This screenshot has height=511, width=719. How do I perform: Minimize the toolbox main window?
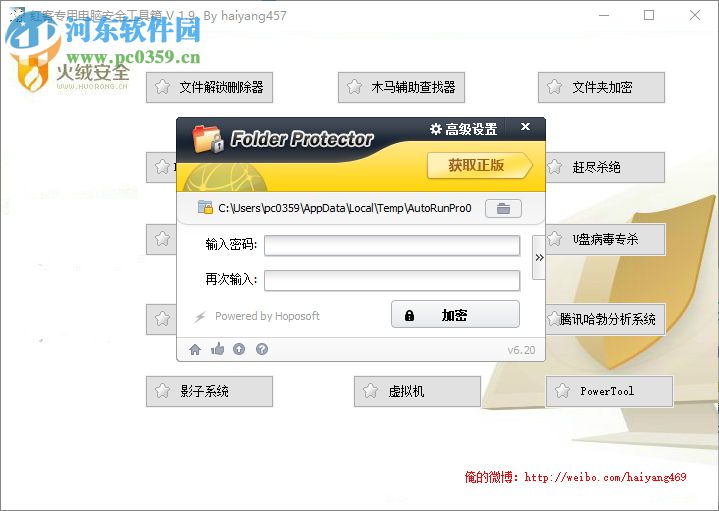[604, 15]
